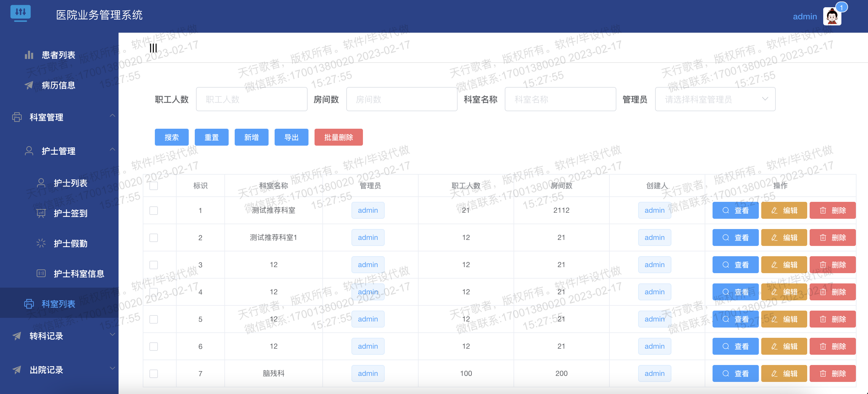868x394 pixels.
Task: Check the checkbox for row 1 测试推荐科室
Action: 154,211
